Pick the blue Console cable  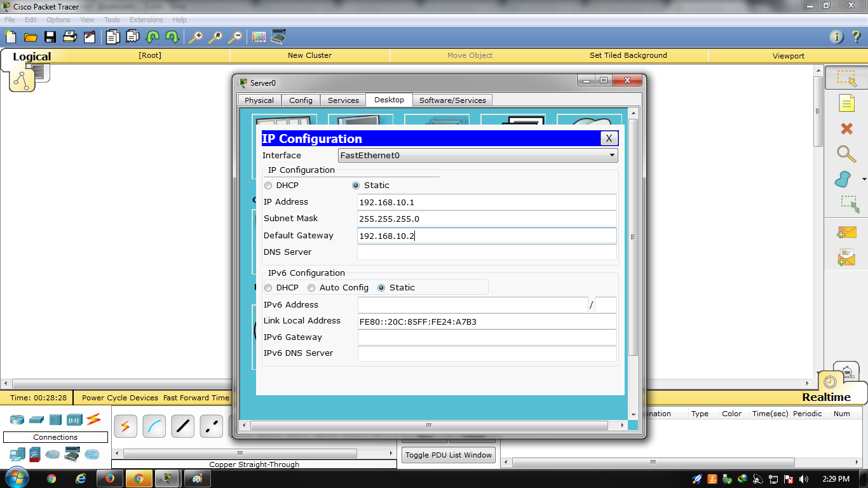pos(154,426)
